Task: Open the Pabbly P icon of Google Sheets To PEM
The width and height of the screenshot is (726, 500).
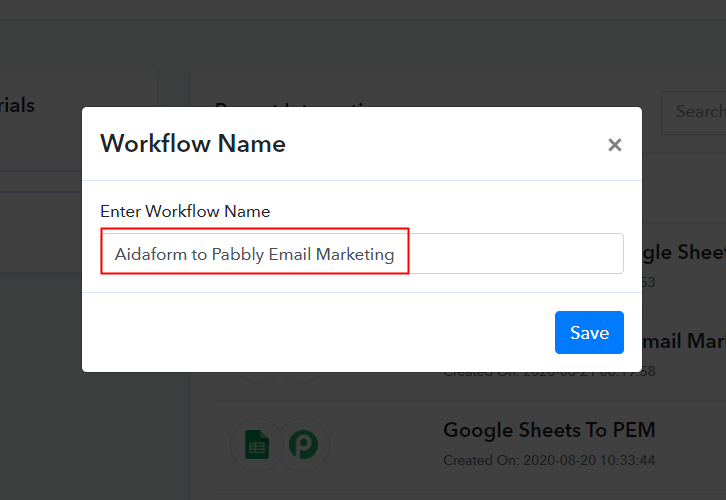Action: (304, 445)
